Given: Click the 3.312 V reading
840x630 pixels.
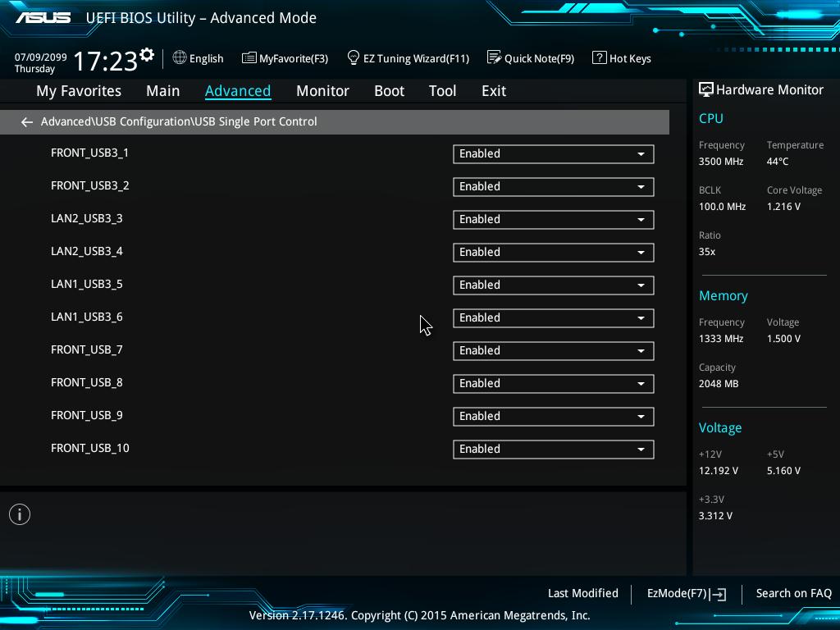Looking at the screenshot, I should tap(715, 515).
